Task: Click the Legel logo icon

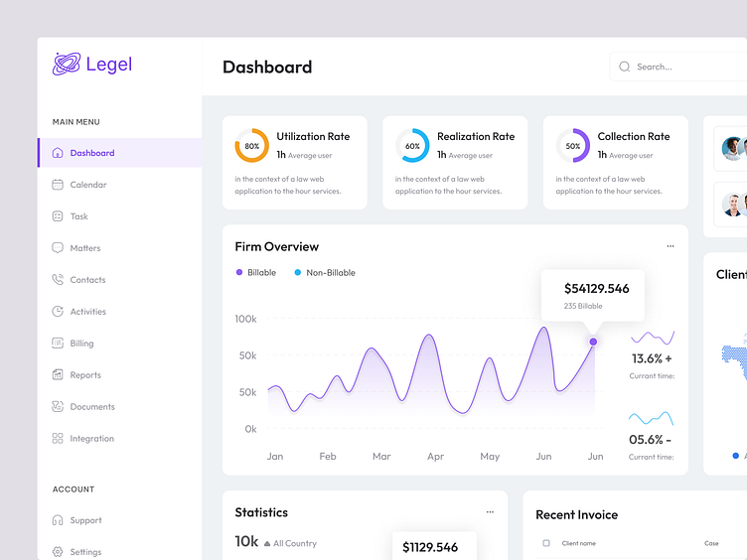Action: pyautogui.click(x=67, y=65)
